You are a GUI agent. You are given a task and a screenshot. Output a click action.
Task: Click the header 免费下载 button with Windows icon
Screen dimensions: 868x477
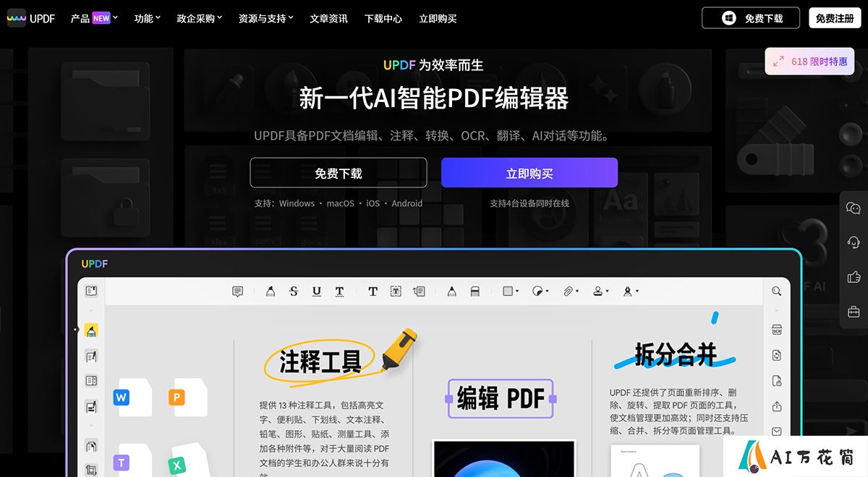pyautogui.click(x=751, y=18)
